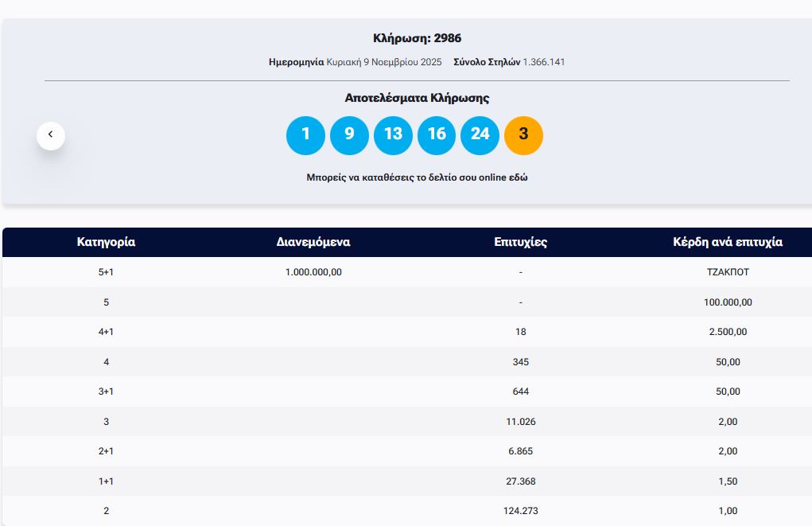Go to the previous draw with back arrow
The image size is (812, 526).
pos(51,134)
